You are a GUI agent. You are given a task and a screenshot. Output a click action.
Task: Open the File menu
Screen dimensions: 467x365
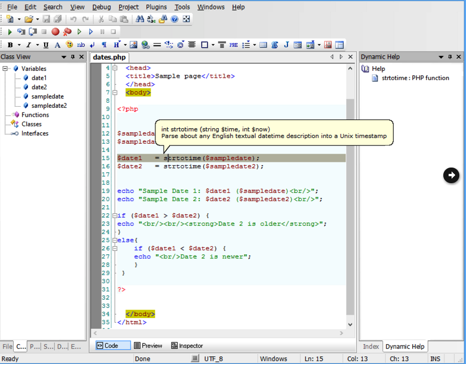click(12, 7)
